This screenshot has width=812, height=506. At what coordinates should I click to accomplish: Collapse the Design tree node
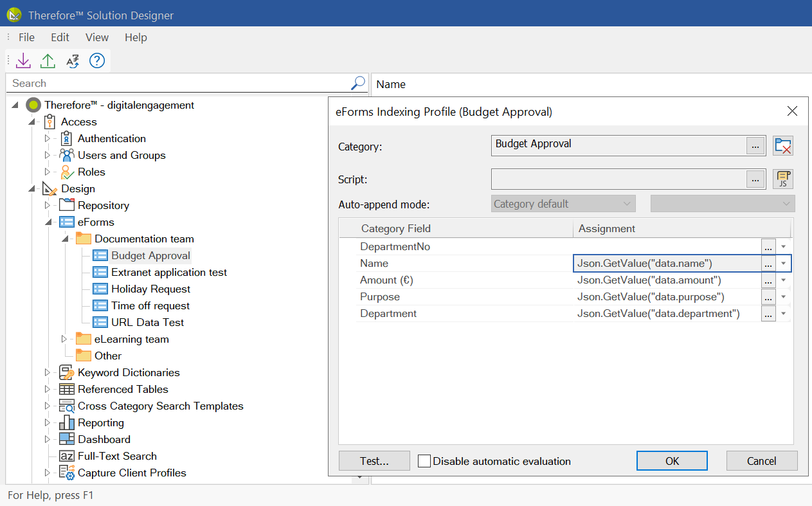point(32,189)
